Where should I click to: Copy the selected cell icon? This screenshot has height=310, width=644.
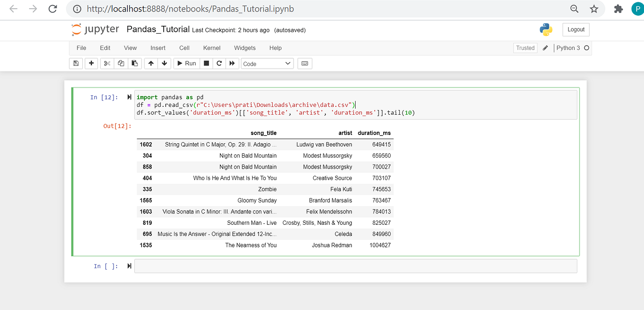coord(121,63)
